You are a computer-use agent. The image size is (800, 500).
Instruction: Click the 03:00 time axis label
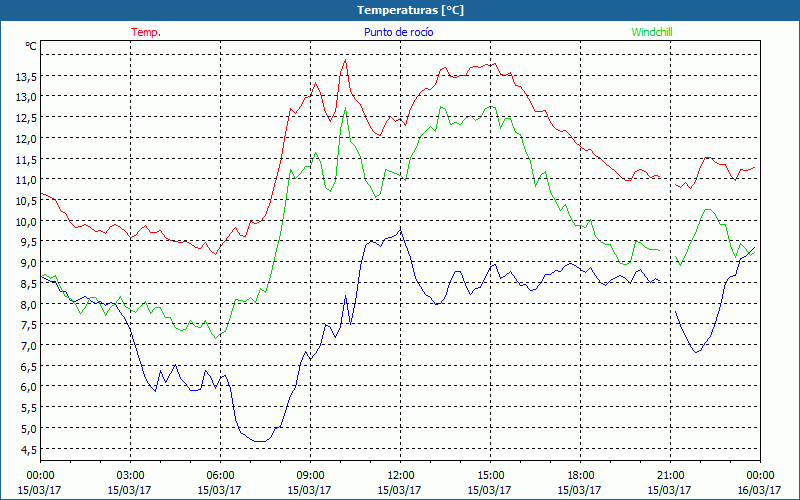pyautogui.click(x=130, y=476)
